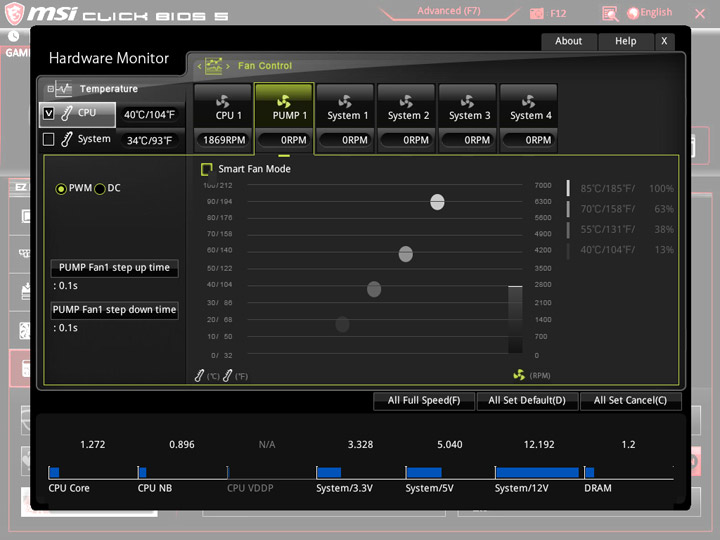Click the fan curve point at 60°C
Image resolution: width=720 pixels, height=540 pixels.
(x=405, y=254)
